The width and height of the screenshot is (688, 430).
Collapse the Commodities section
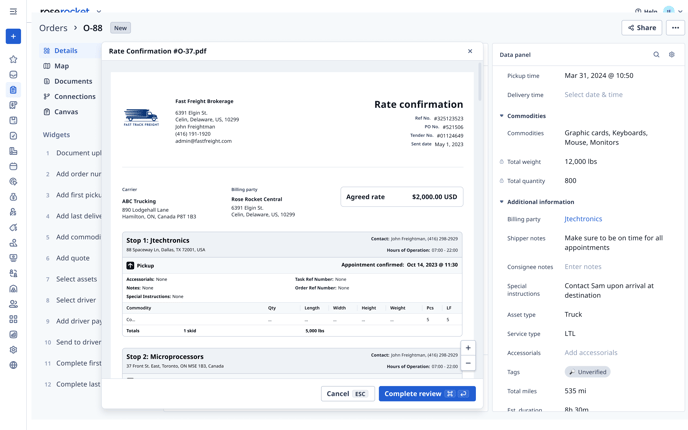click(x=502, y=116)
